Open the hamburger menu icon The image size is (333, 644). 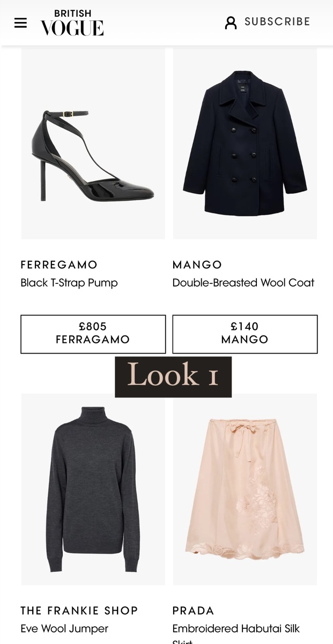[x=20, y=23]
